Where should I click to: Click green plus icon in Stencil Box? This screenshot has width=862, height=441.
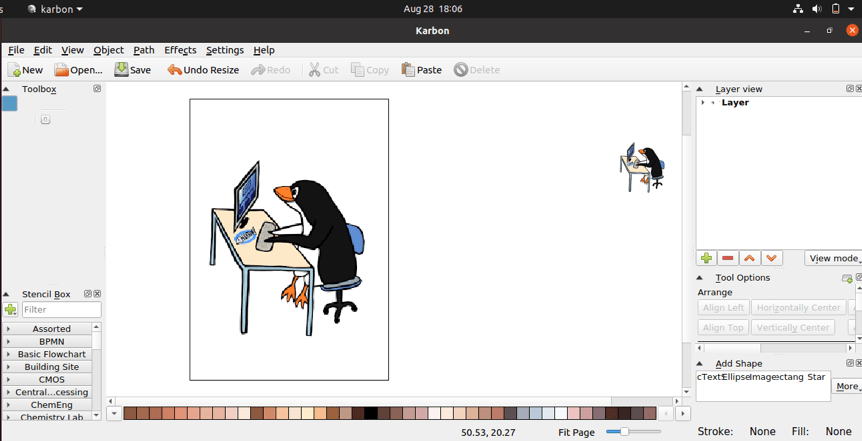(x=10, y=310)
